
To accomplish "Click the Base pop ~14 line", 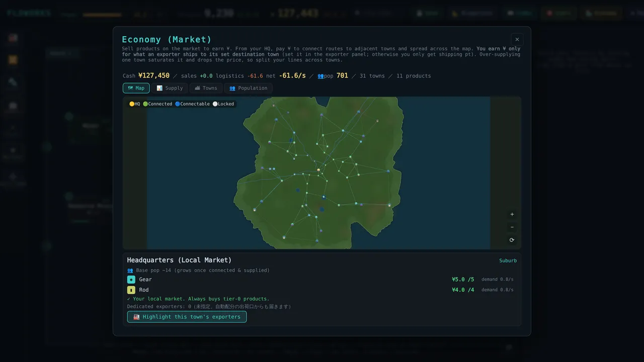I will [x=198, y=270].
